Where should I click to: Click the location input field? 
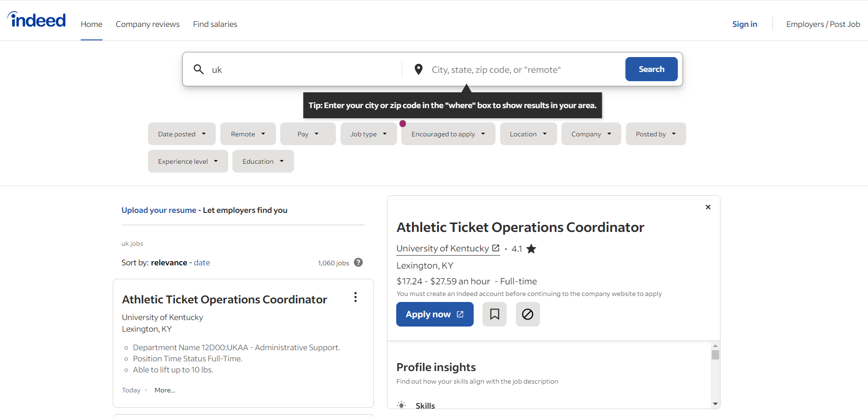tap(524, 70)
